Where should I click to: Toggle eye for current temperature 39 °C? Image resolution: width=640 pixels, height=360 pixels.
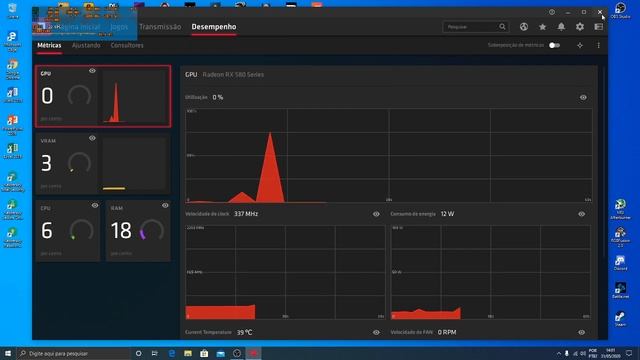pos(376,333)
